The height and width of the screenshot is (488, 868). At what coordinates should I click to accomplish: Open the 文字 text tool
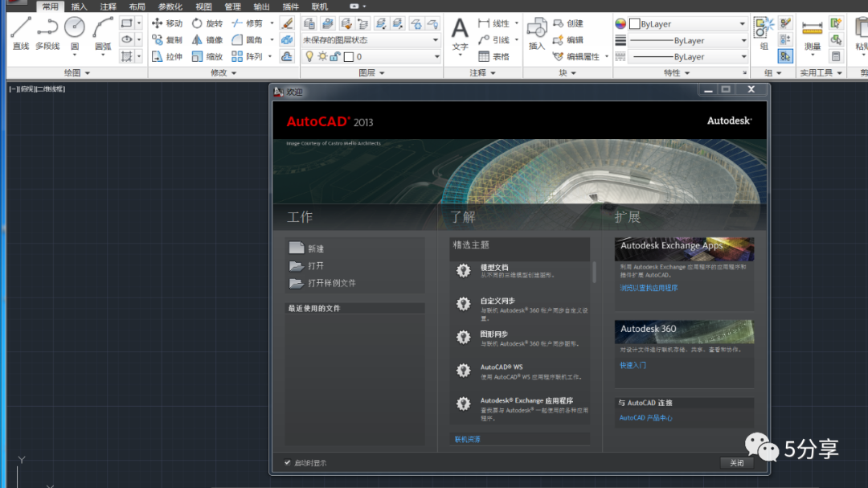pyautogui.click(x=460, y=35)
